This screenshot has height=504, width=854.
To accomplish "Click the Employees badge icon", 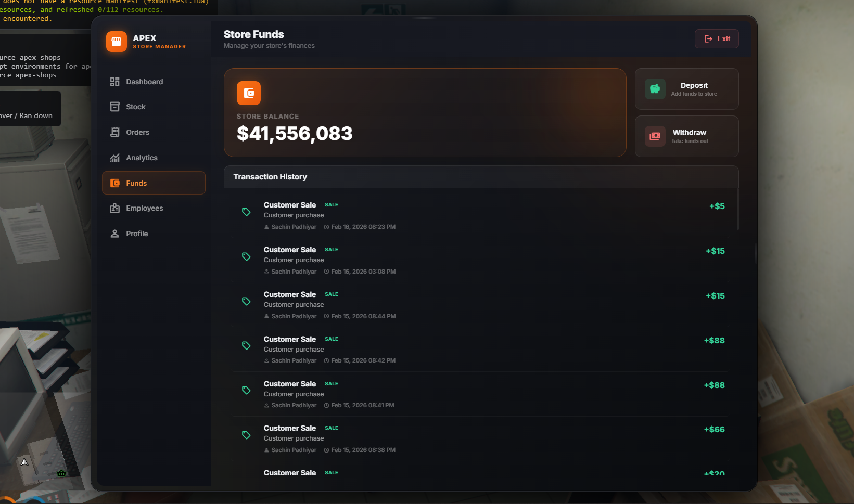I will [x=115, y=208].
